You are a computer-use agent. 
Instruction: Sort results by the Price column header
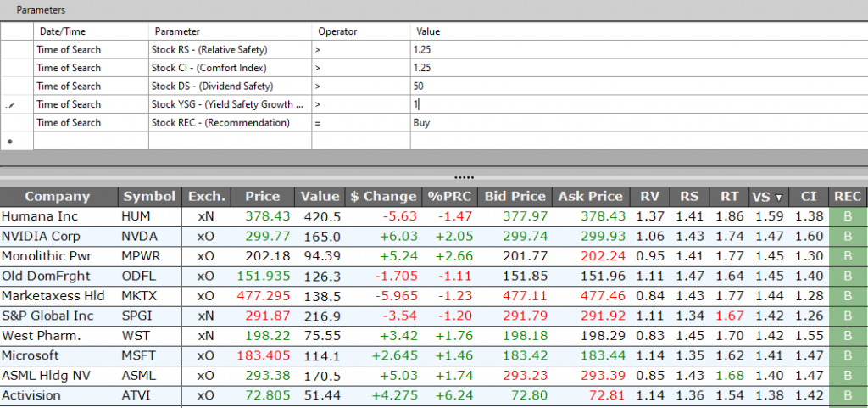pyautogui.click(x=262, y=197)
